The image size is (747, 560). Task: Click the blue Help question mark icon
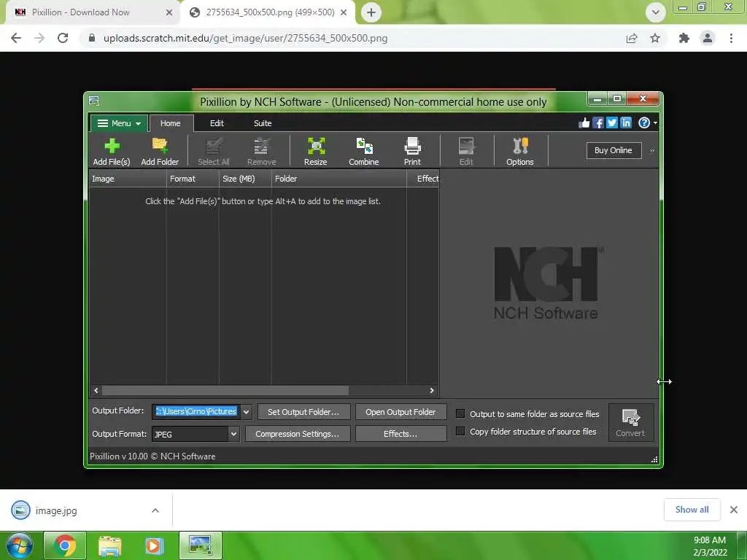[x=643, y=122]
